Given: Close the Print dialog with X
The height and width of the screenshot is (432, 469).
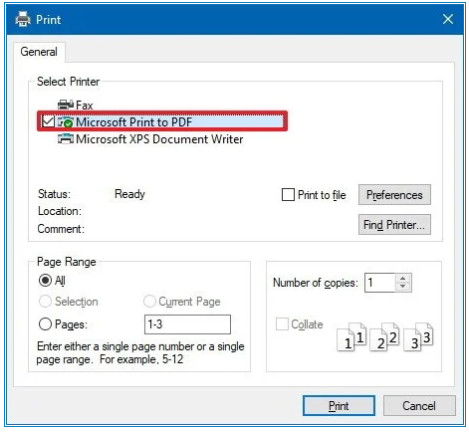Looking at the screenshot, I should (448, 19).
